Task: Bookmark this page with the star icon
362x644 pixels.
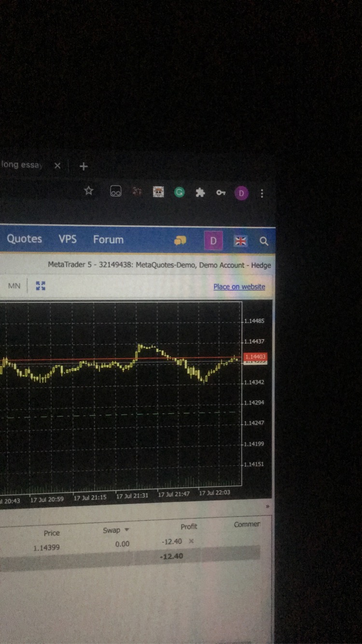Action: click(89, 191)
